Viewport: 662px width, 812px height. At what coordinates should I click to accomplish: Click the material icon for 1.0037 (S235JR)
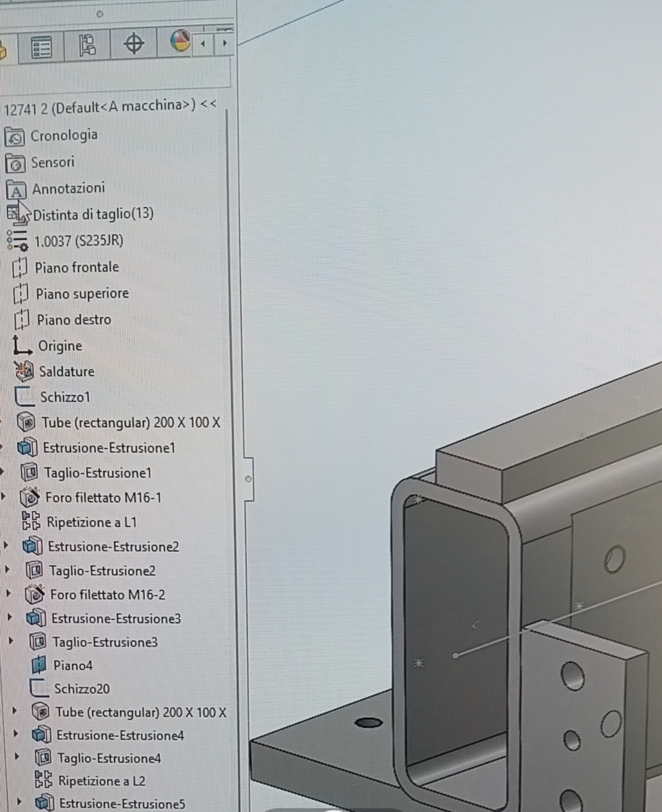point(18,241)
